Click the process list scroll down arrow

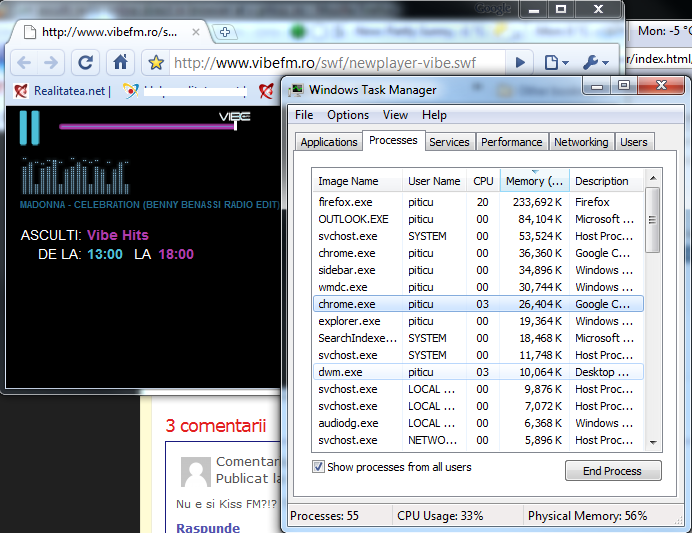click(x=653, y=442)
